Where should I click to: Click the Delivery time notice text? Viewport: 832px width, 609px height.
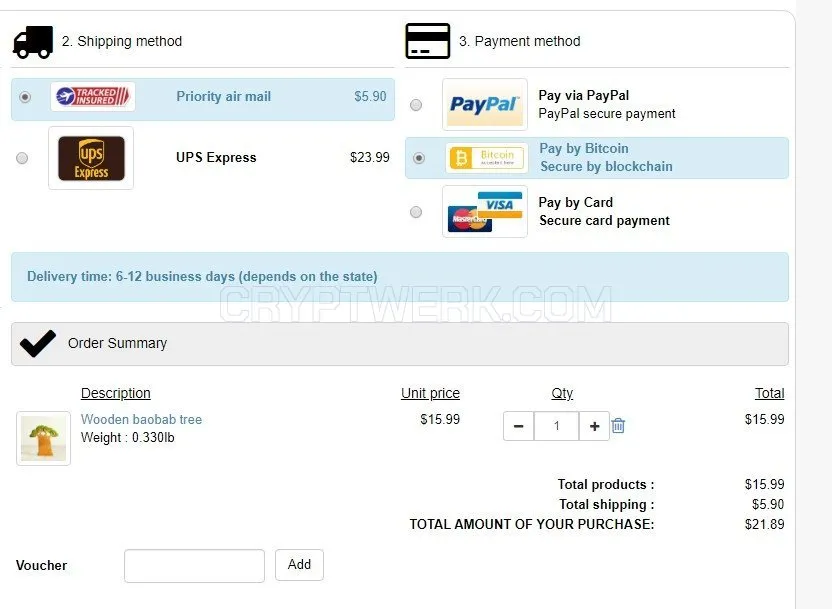tap(202, 276)
